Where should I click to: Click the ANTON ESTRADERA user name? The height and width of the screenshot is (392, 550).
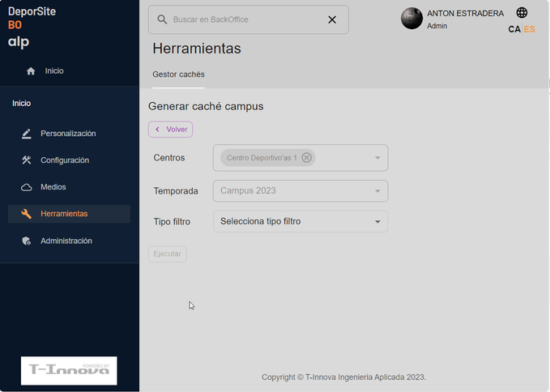[465, 13]
